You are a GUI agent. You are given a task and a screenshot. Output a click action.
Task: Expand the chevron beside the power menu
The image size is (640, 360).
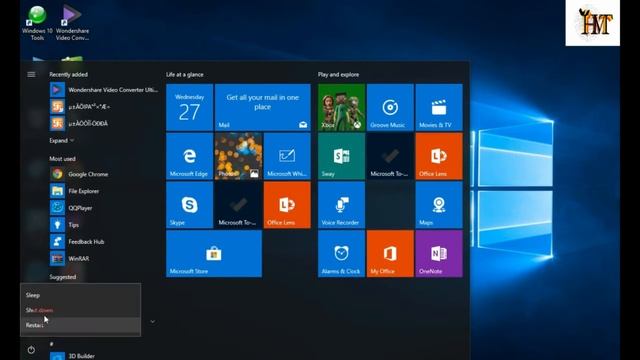152,322
